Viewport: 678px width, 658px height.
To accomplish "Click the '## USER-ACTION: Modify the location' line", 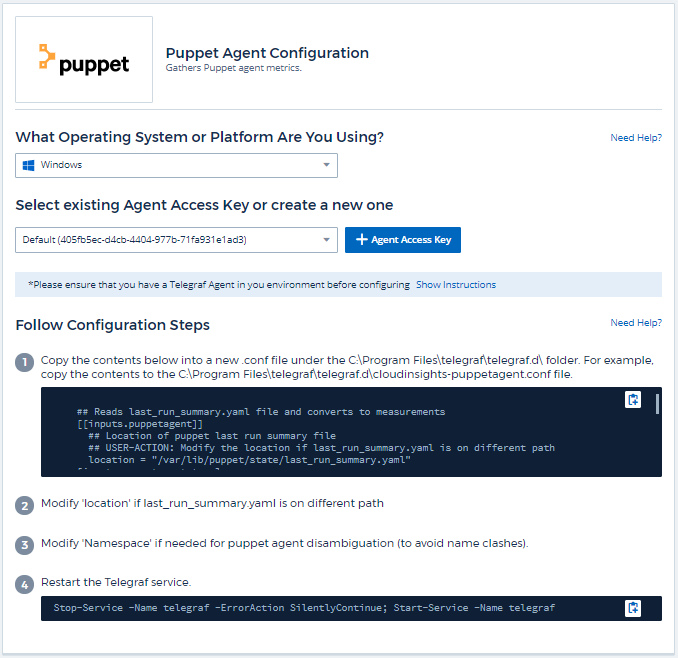I will (x=321, y=447).
